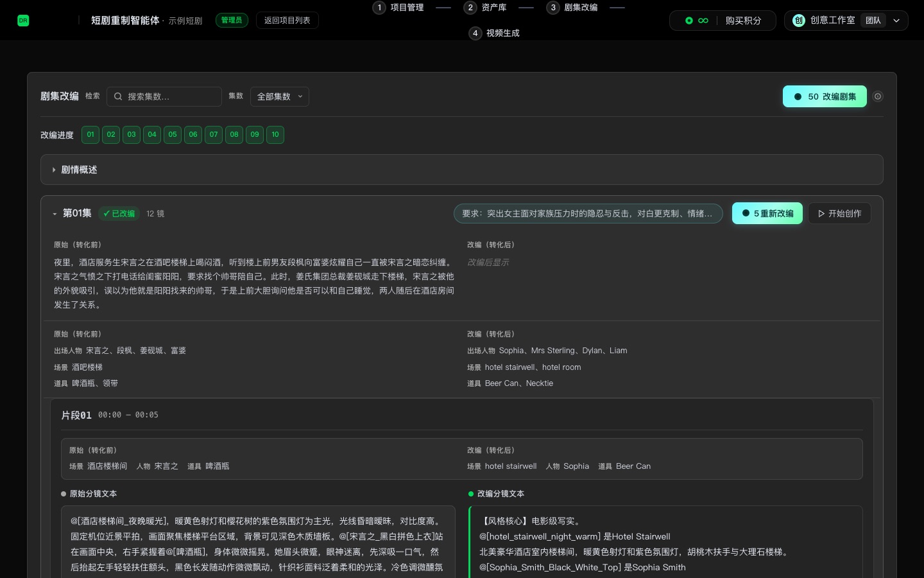
Task: Click the step 4 number circle
Action: point(475,33)
